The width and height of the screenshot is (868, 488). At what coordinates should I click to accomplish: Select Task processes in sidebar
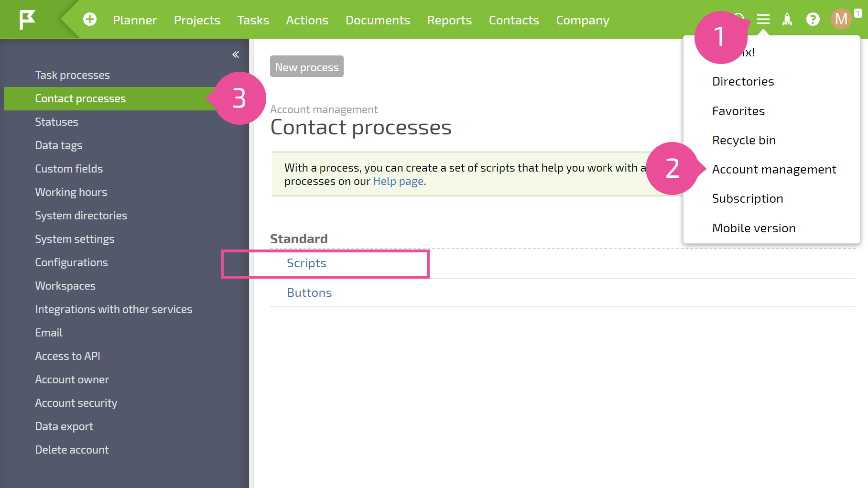click(x=72, y=75)
